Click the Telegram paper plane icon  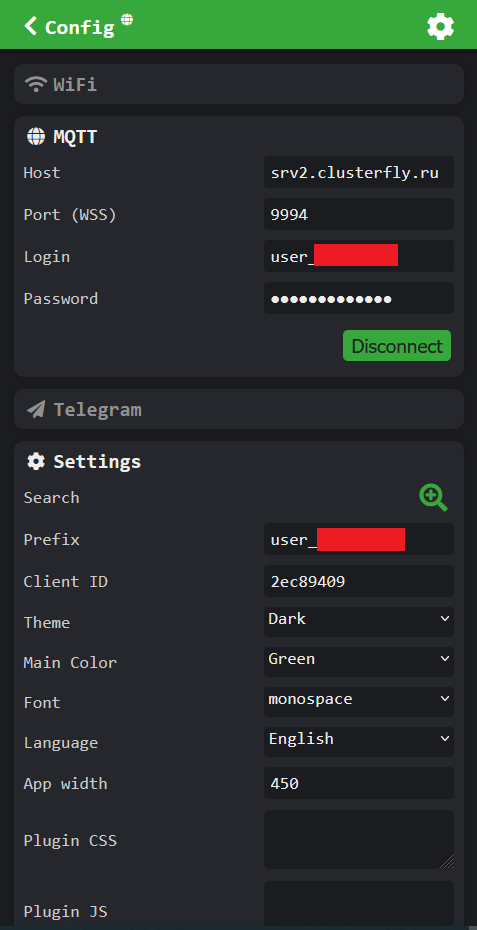[x=36, y=409]
